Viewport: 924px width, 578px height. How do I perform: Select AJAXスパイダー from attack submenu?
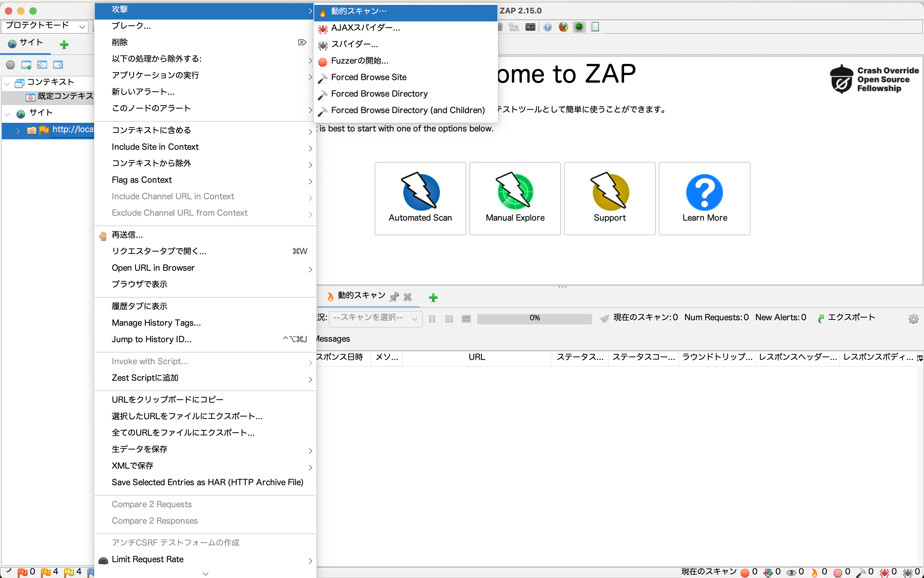[x=365, y=28]
